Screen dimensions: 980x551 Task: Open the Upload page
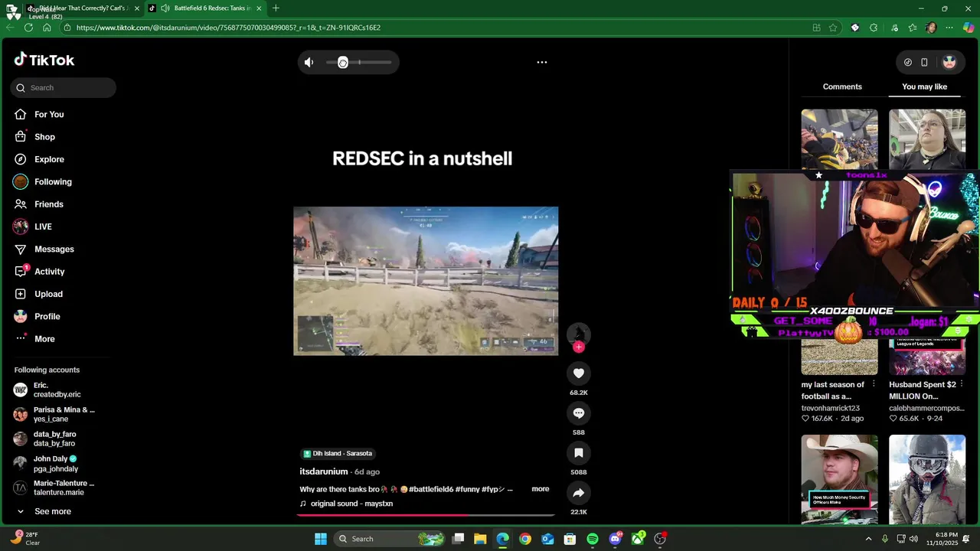pyautogui.click(x=48, y=294)
